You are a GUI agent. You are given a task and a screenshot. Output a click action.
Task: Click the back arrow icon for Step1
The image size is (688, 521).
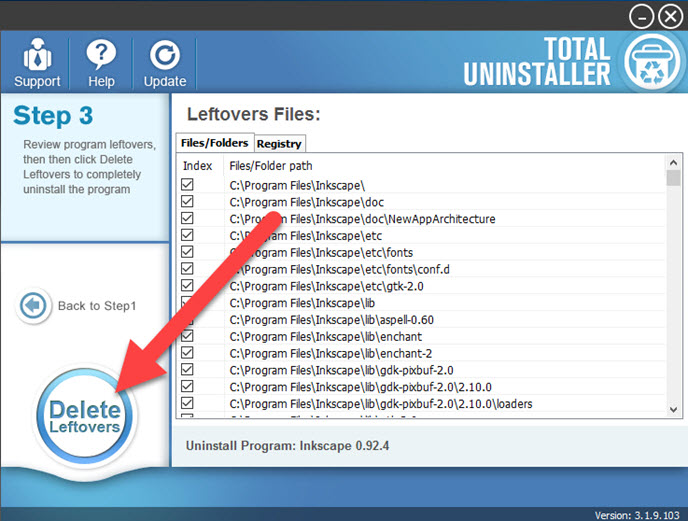33,305
